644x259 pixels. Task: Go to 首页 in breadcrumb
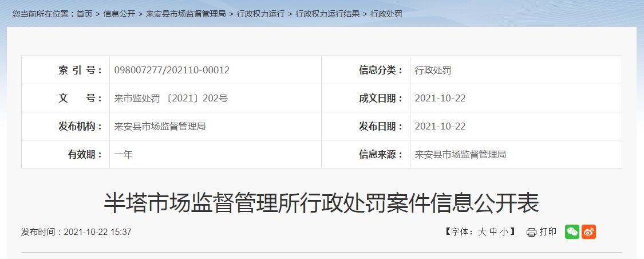(x=85, y=14)
